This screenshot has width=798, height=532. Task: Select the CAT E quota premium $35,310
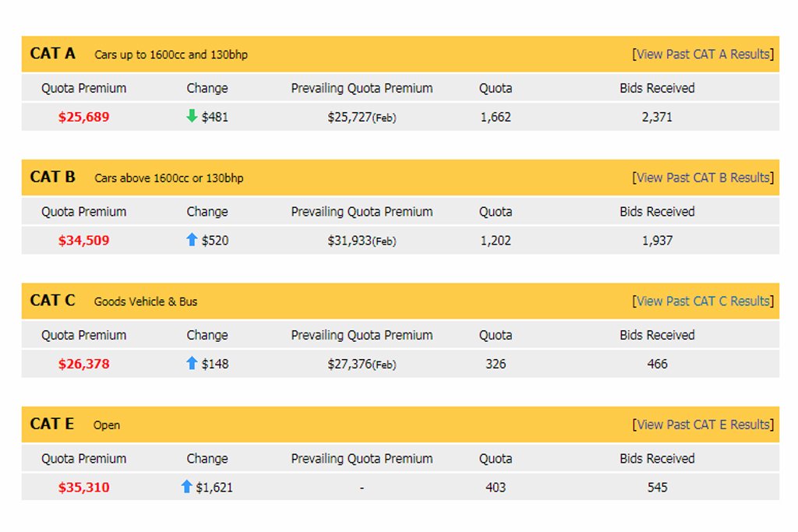tap(83, 488)
